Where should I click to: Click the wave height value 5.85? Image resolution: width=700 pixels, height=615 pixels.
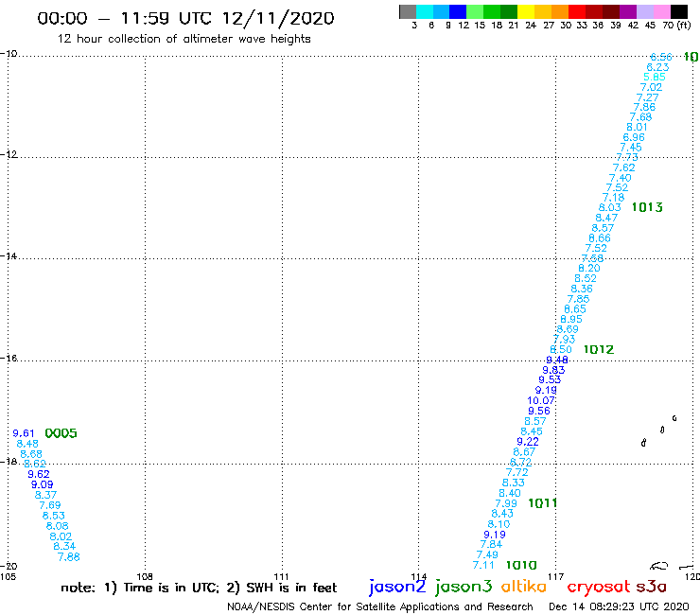(x=655, y=77)
